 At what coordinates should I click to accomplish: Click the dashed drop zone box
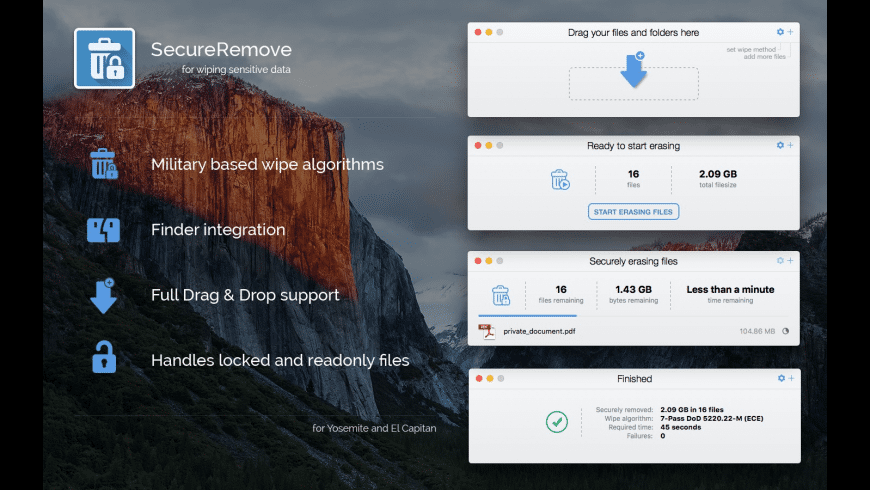pos(634,84)
